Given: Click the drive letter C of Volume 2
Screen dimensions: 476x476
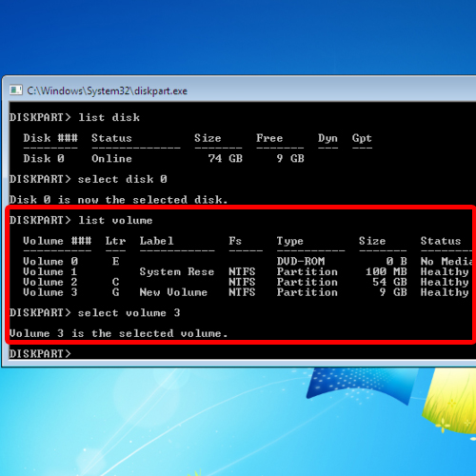Looking at the screenshot, I should tap(115, 282).
